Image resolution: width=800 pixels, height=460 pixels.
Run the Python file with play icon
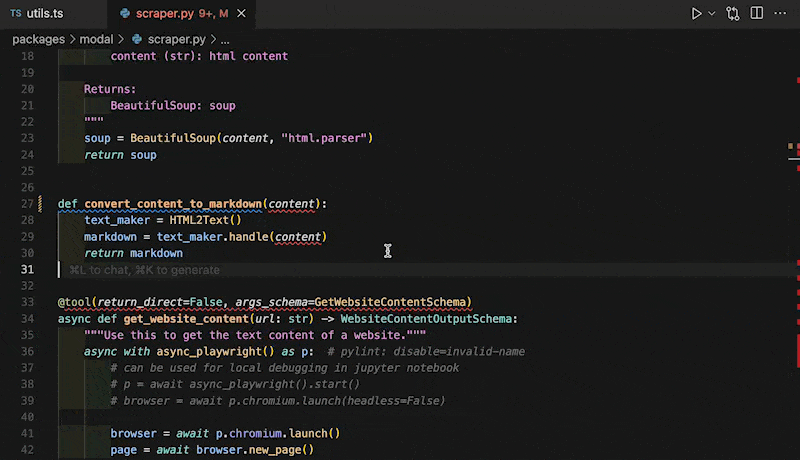pos(697,14)
